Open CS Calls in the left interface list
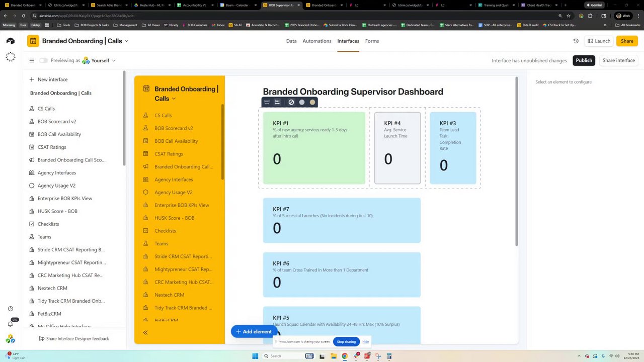The height and width of the screenshot is (362, 644). 46,109
